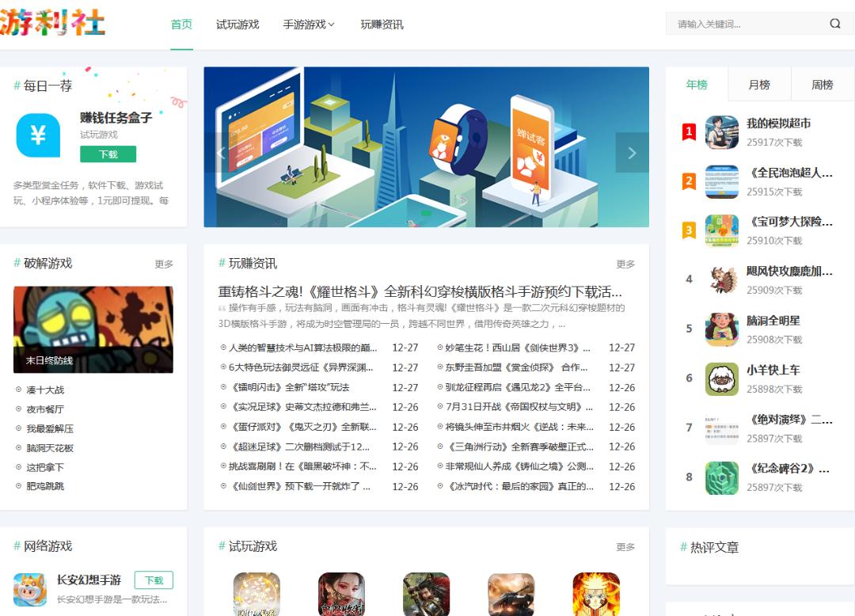Image resolution: width=855 pixels, height=616 pixels.
Task: Click the keyword search input field
Action: [744, 24]
